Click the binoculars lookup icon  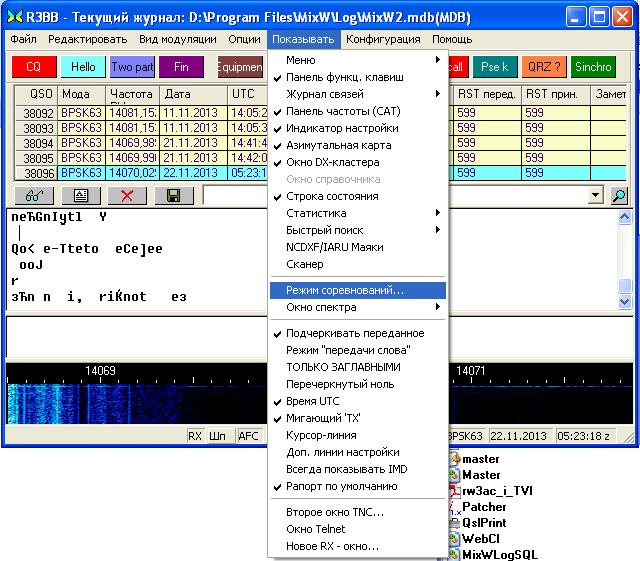[x=33, y=195]
